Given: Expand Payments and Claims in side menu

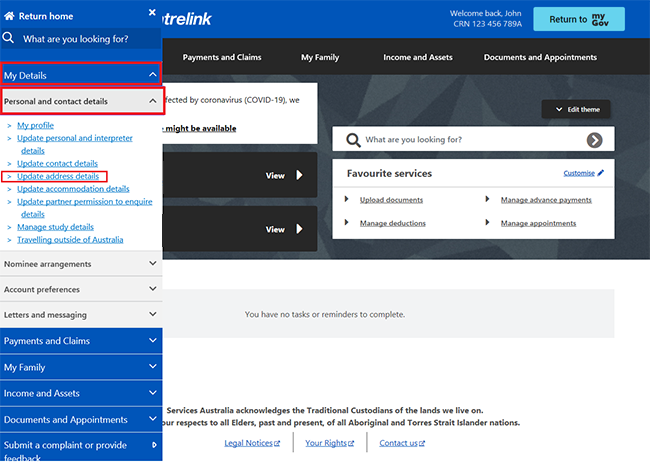Looking at the screenshot, I should click(x=81, y=341).
